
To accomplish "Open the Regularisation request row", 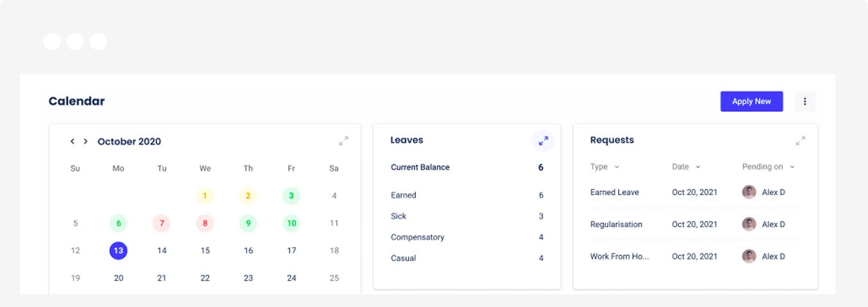I will point(696,224).
